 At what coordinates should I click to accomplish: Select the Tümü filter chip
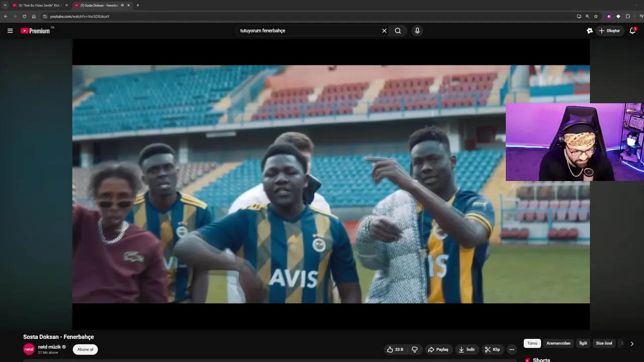click(532, 343)
